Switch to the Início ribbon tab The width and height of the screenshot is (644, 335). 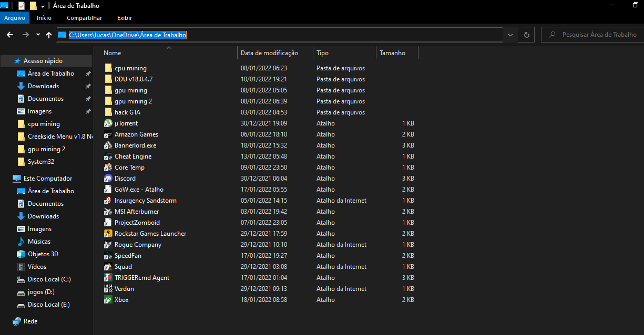click(x=44, y=18)
